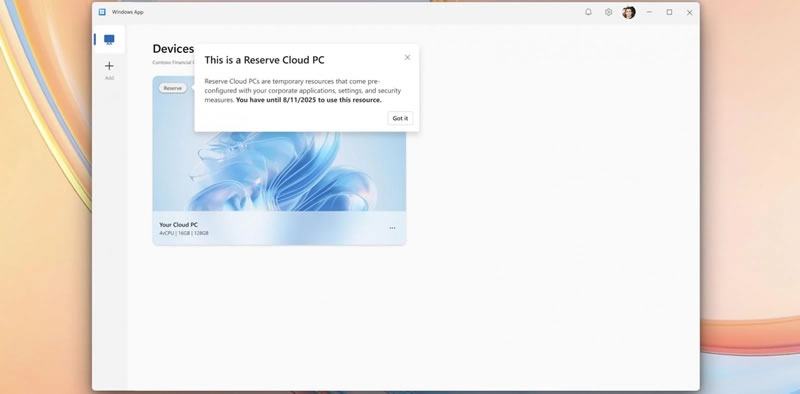800x394 pixels.
Task: Click the Windows App logo in title bar
Action: pyautogui.click(x=102, y=12)
